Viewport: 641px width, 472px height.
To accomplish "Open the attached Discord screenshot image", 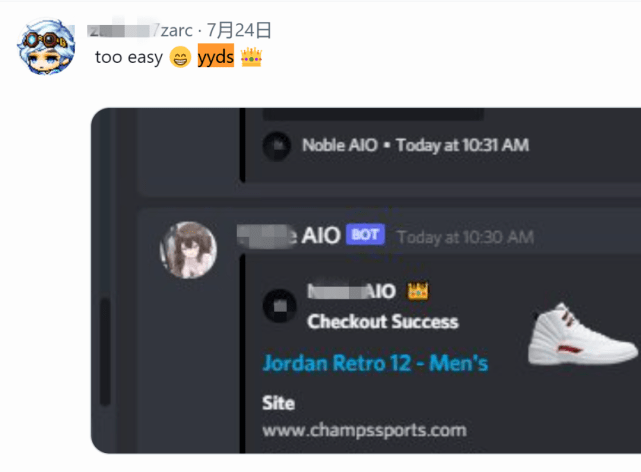I will point(366,281).
